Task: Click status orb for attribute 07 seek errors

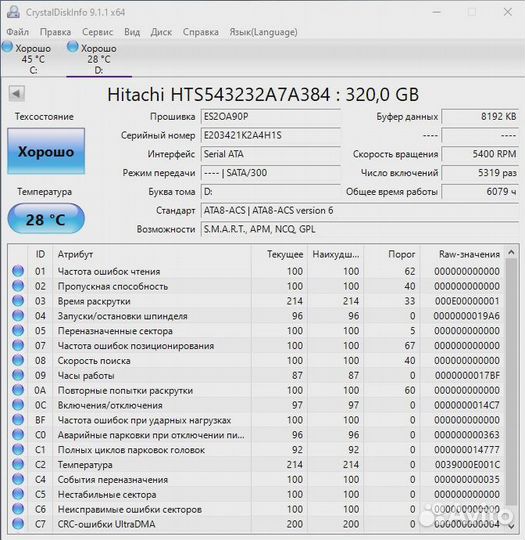Action: (18, 345)
